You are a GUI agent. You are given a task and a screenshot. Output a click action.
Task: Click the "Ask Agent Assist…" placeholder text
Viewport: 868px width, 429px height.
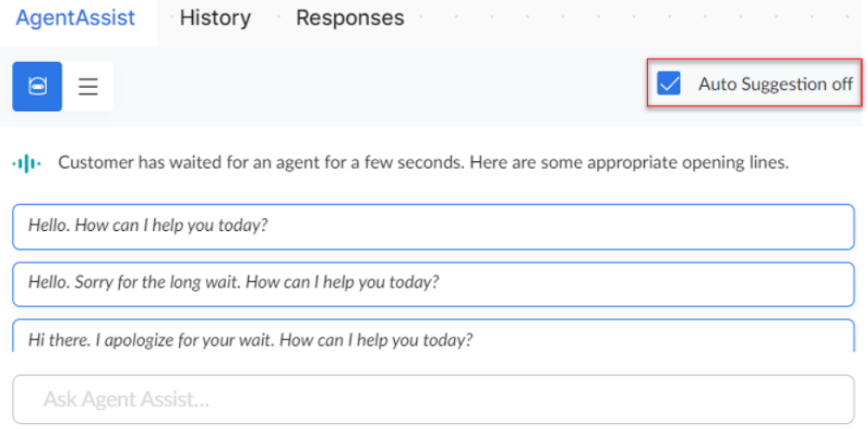coord(127,400)
